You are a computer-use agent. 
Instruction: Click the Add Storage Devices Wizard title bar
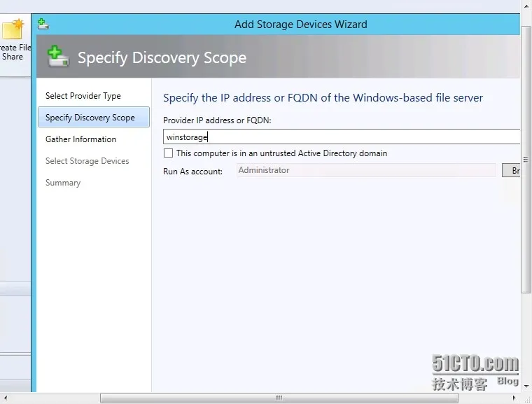[301, 24]
